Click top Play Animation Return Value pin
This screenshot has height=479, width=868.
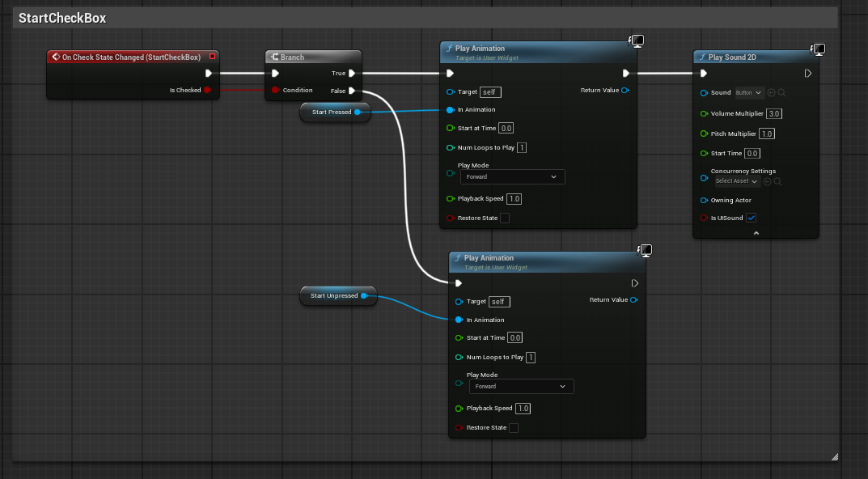625,91
